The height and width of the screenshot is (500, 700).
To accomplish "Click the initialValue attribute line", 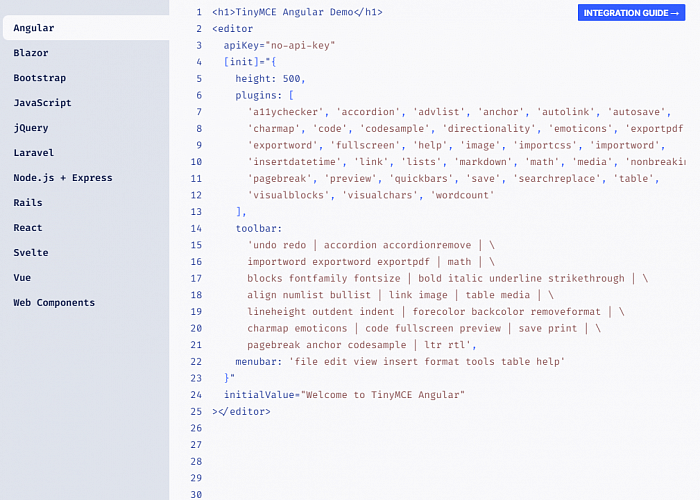I will (x=344, y=394).
